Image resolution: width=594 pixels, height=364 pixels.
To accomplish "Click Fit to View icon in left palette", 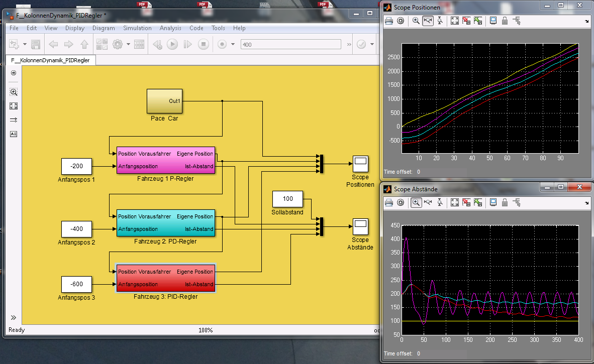I will click(x=14, y=106).
